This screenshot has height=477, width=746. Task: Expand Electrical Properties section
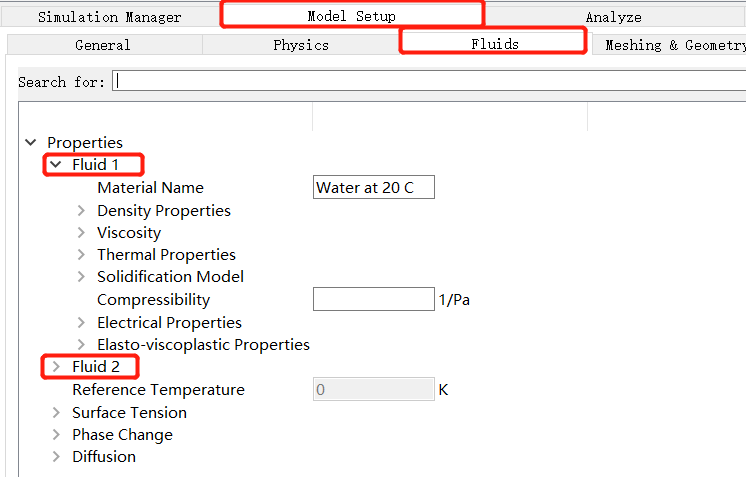point(81,323)
